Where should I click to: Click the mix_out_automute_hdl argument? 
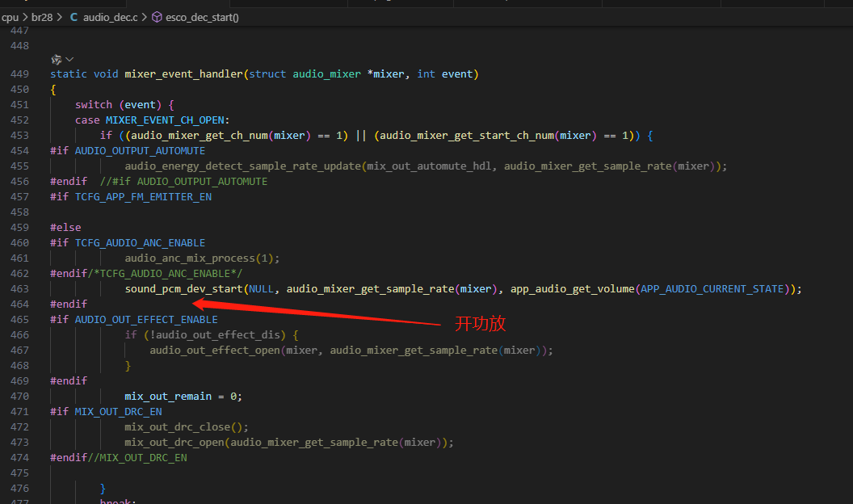(x=429, y=166)
